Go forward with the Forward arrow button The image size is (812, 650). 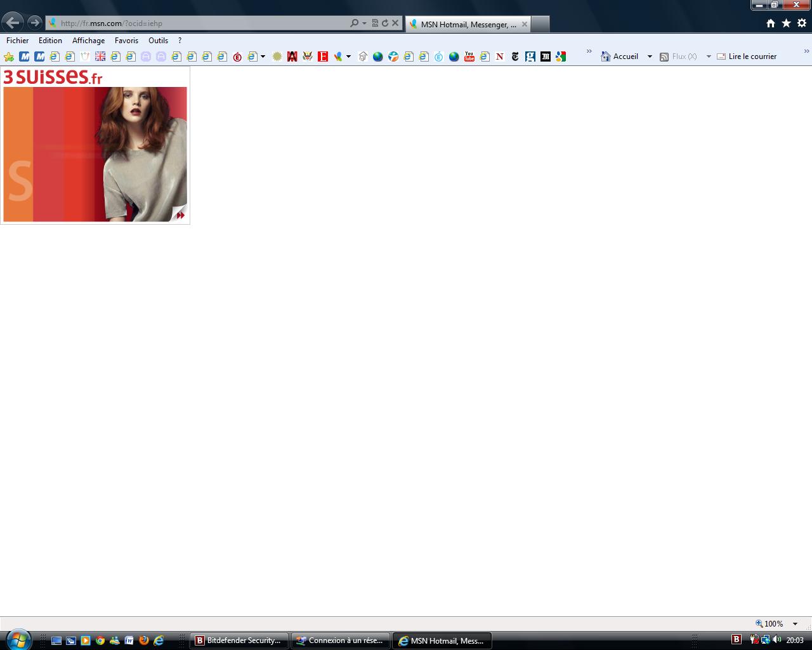pos(34,23)
